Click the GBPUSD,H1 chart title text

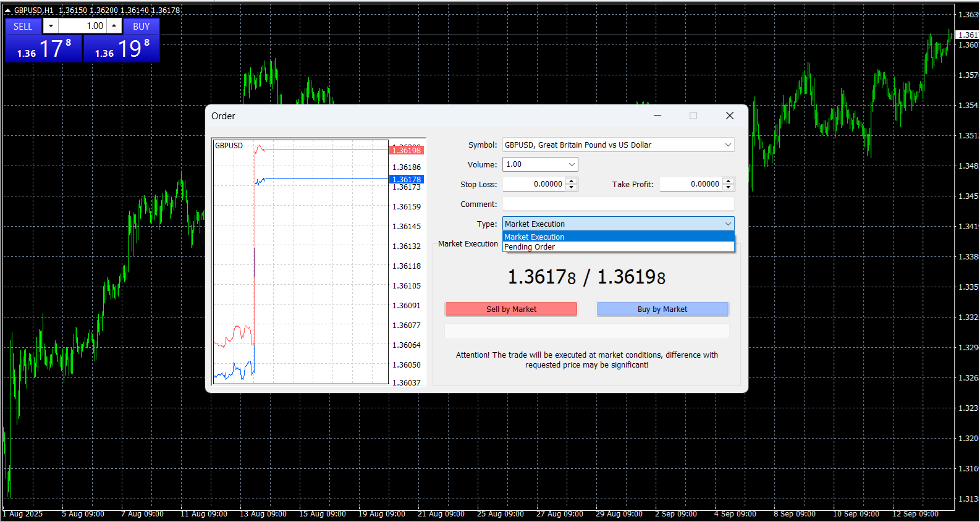point(33,11)
